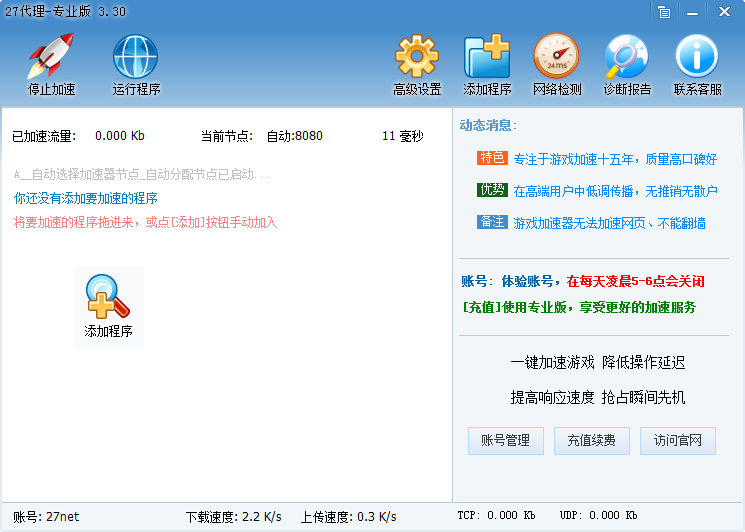
Task: Open the 访问官网 button
Action: 678,441
